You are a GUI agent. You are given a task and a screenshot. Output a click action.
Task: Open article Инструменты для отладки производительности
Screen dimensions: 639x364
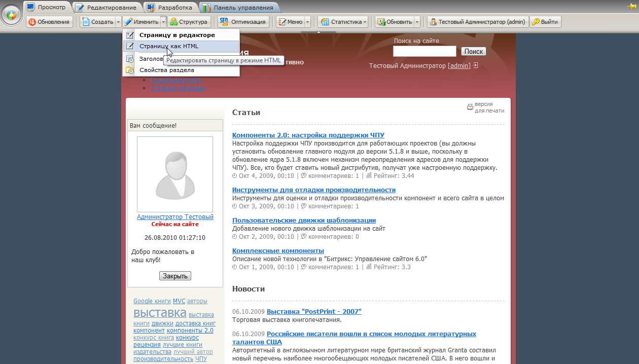click(x=314, y=190)
